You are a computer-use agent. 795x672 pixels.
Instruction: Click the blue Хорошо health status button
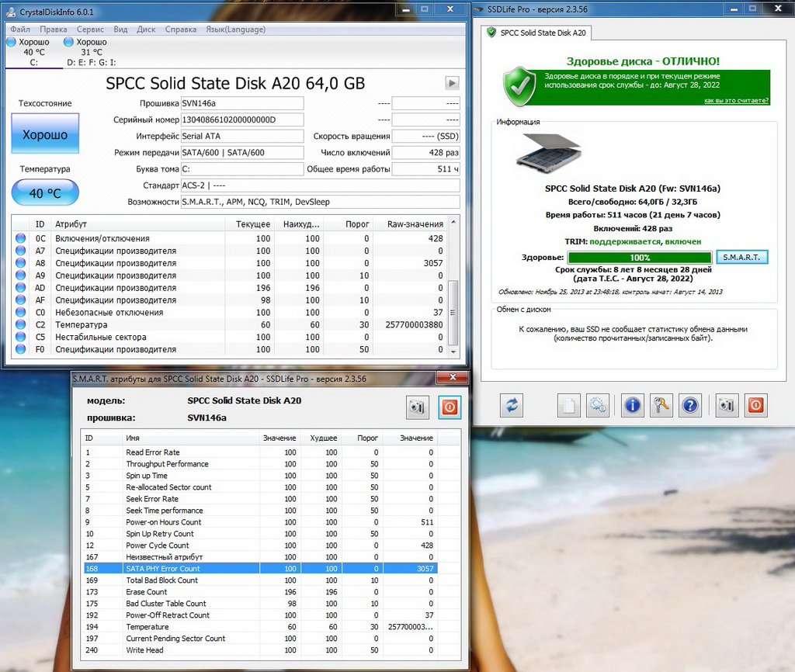[x=45, y=133]
